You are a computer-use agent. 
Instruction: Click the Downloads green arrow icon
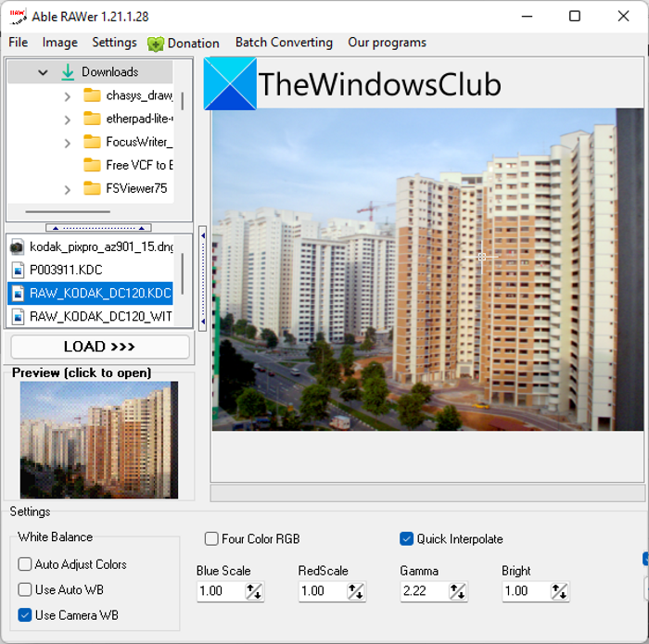point(68,72)
